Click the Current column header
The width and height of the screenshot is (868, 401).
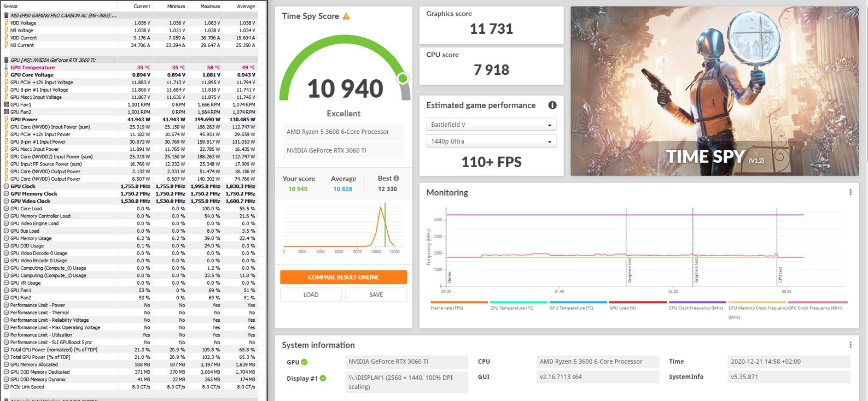coord(142,7)
